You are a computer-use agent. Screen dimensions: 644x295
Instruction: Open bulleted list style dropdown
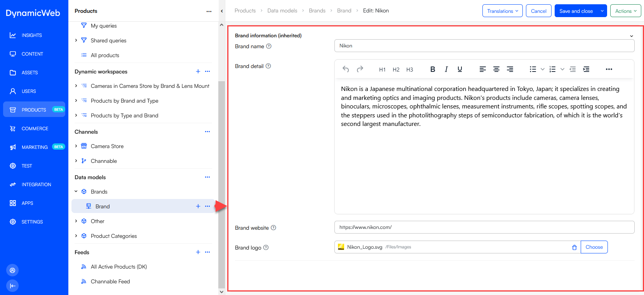pos(543,69)
